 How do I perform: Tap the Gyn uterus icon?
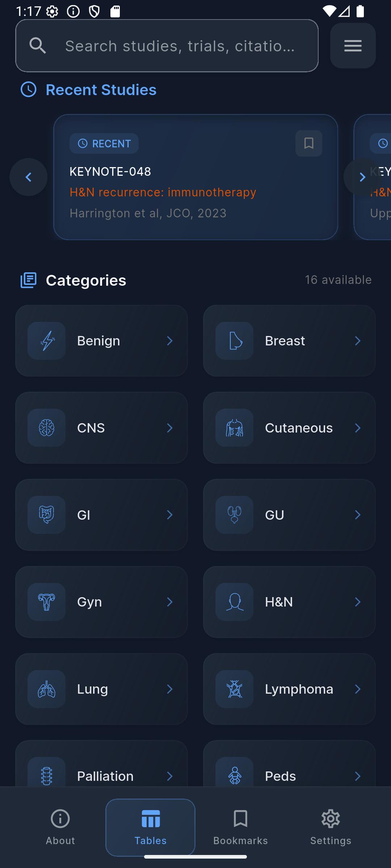47,602
